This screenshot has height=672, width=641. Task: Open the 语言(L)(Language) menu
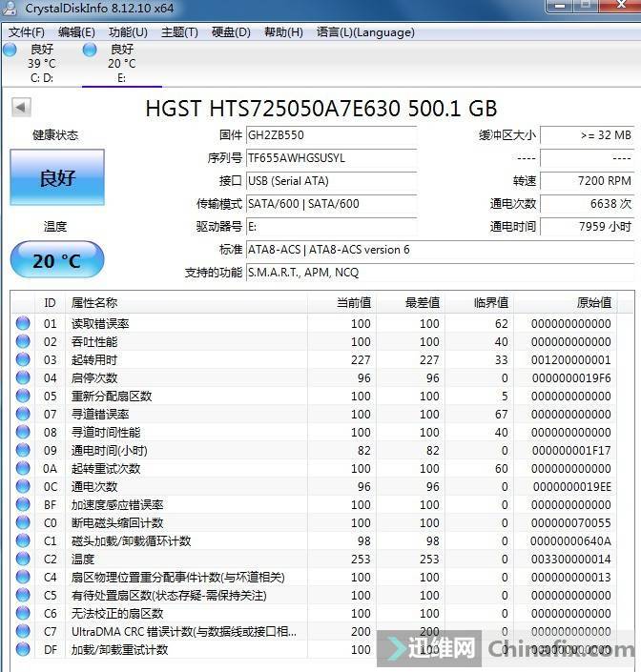click(x=365, y=32)
